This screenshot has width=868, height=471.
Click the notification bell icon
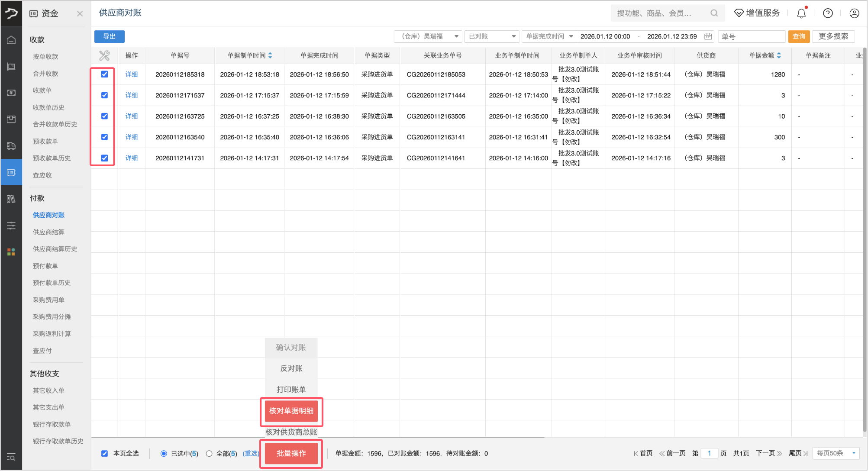pos(801,13)
